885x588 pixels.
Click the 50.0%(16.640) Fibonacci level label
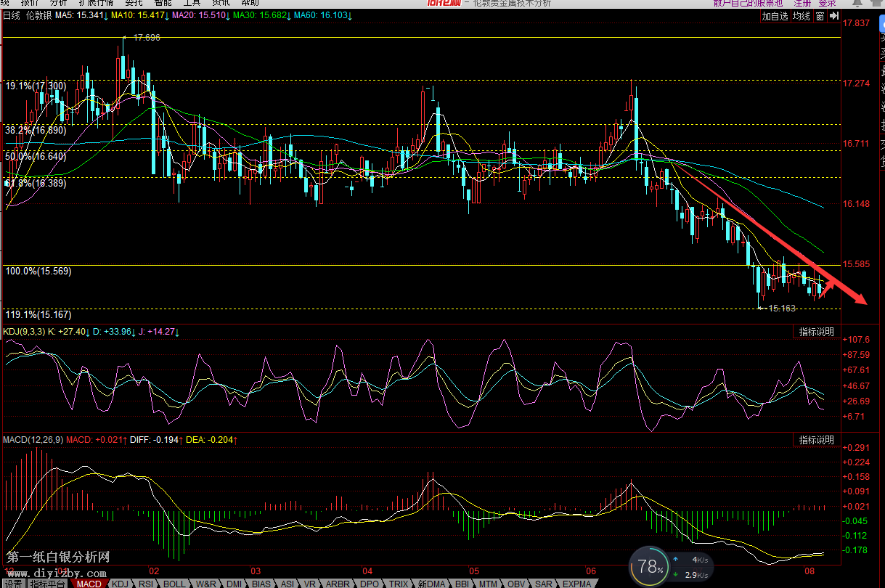[x=36, y=156]
